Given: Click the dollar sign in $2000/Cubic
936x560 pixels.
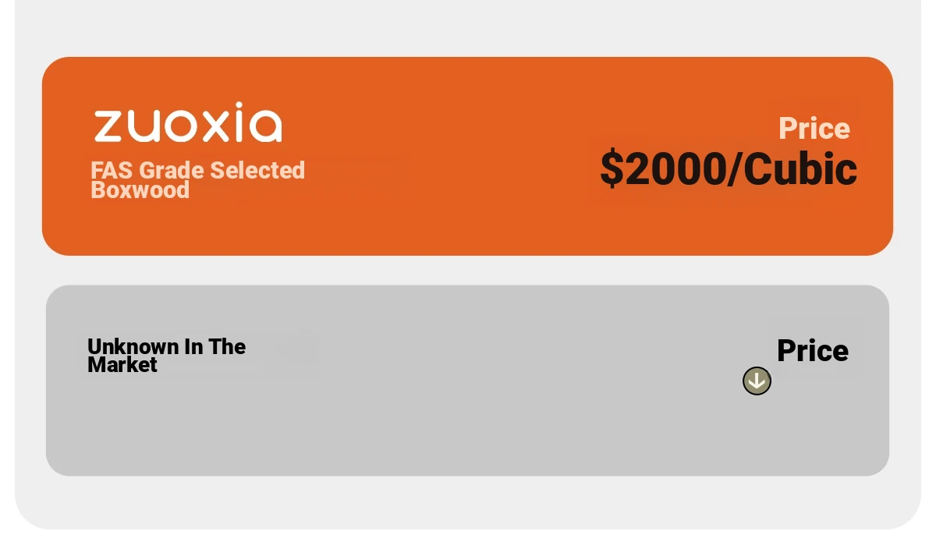Looking at the screenshot, I should tap(612, 168).
